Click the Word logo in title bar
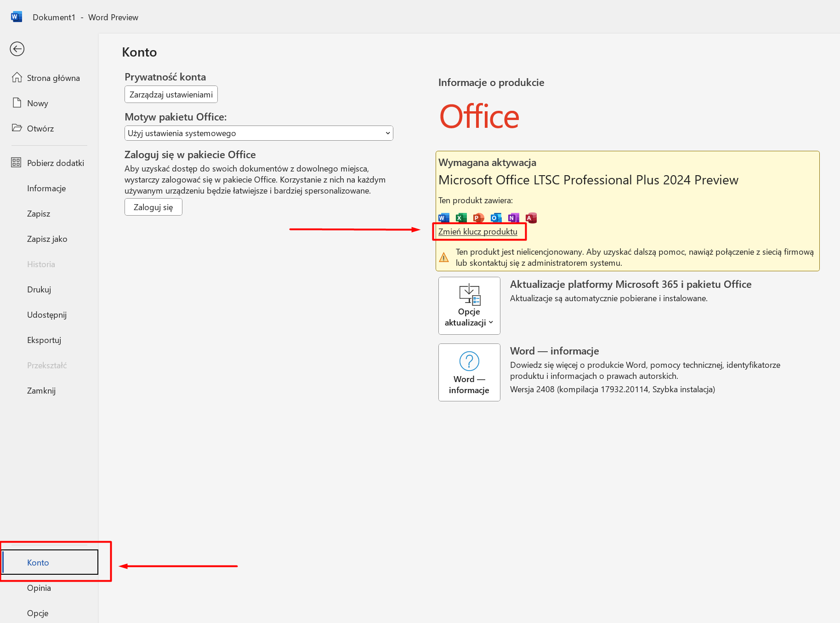Viewport: 840px width, 623px height. point(17,17)
